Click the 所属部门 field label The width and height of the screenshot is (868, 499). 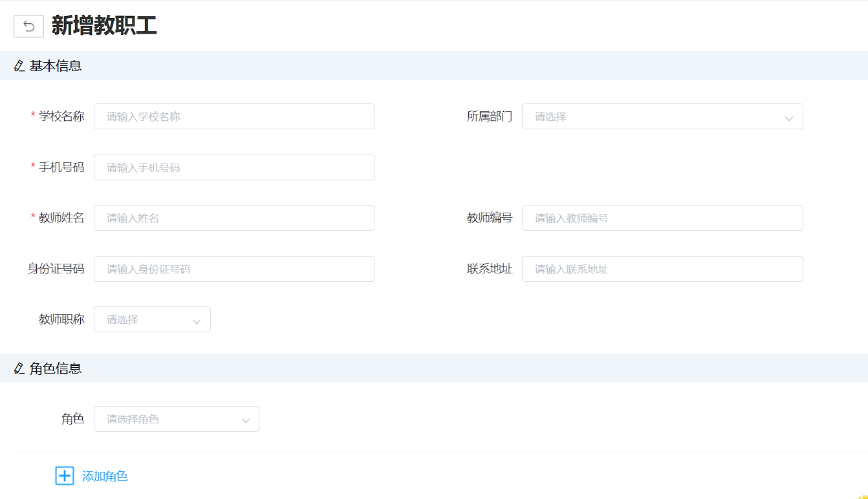point(490,116)
